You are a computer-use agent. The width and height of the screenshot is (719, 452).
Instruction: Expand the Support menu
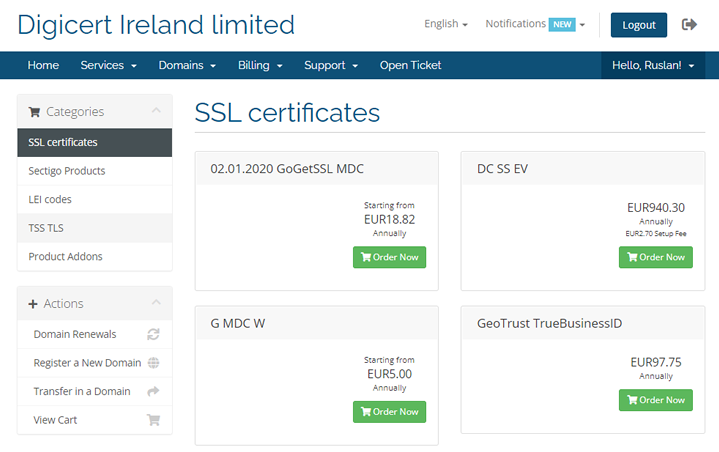click(331, 65)
